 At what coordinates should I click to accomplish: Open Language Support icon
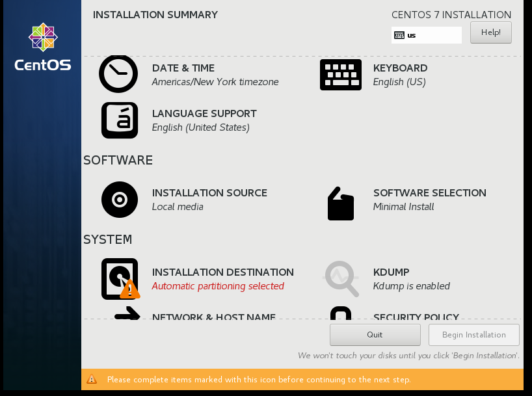(120, 120)
